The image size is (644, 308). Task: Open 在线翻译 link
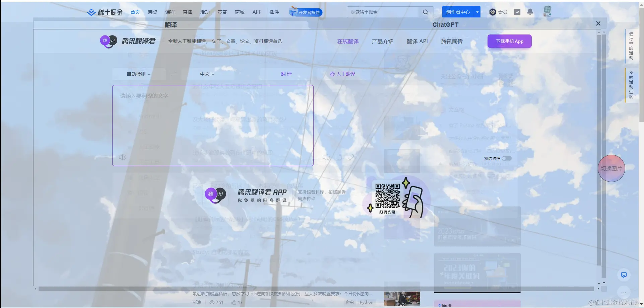click(348, 41)
